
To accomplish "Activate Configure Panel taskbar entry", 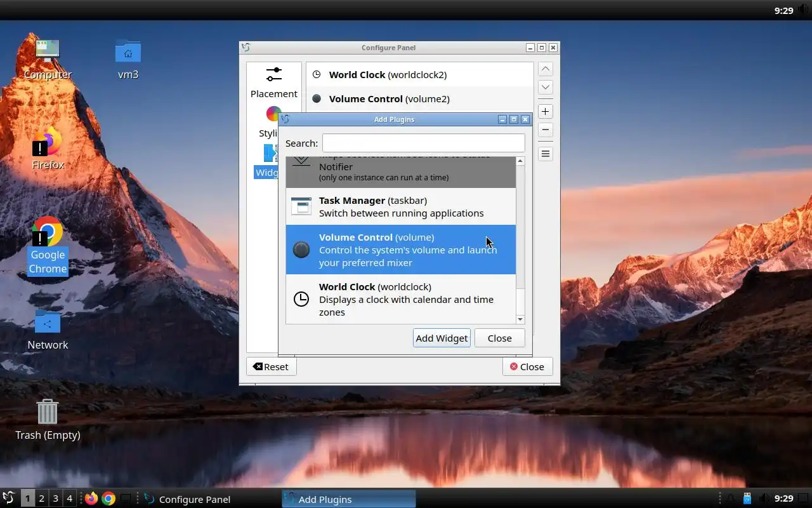I will [x=210, y=499].
